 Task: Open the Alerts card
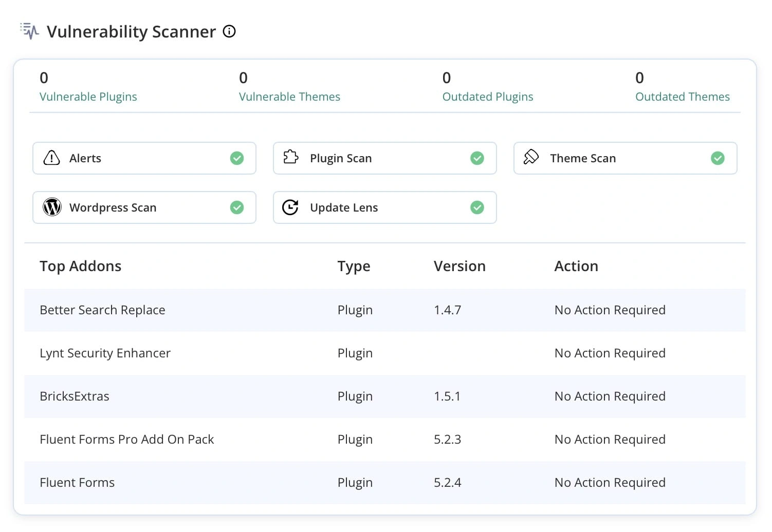coord(144,158)
